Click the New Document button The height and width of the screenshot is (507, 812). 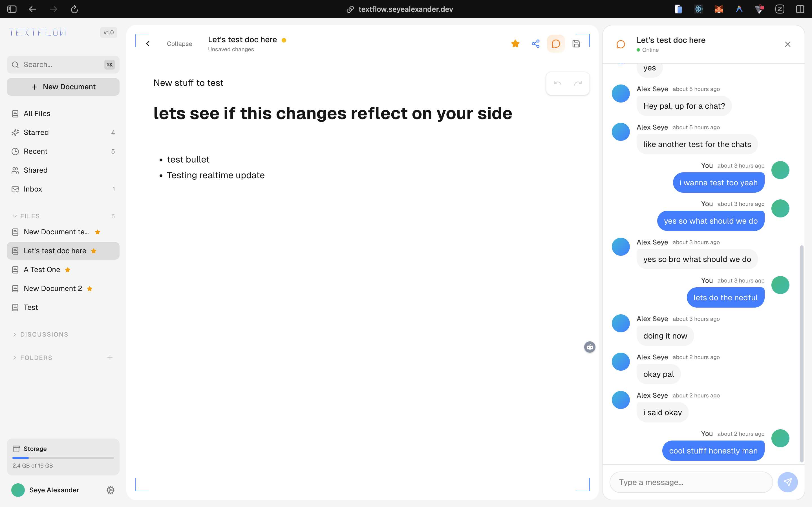pos(63,86)
